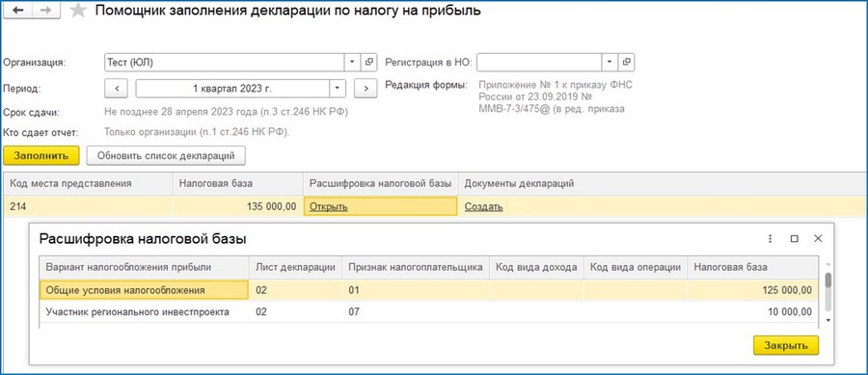Click taxpayer attribute cell 07
Image resolution: width=868 pixels, height=375 pixels.
coord(416,312)
